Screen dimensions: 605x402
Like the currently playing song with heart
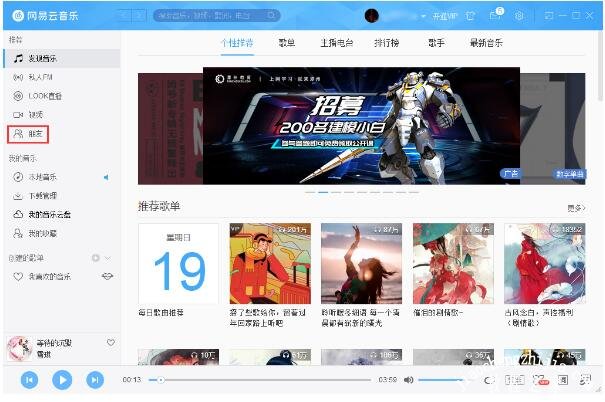111,343
